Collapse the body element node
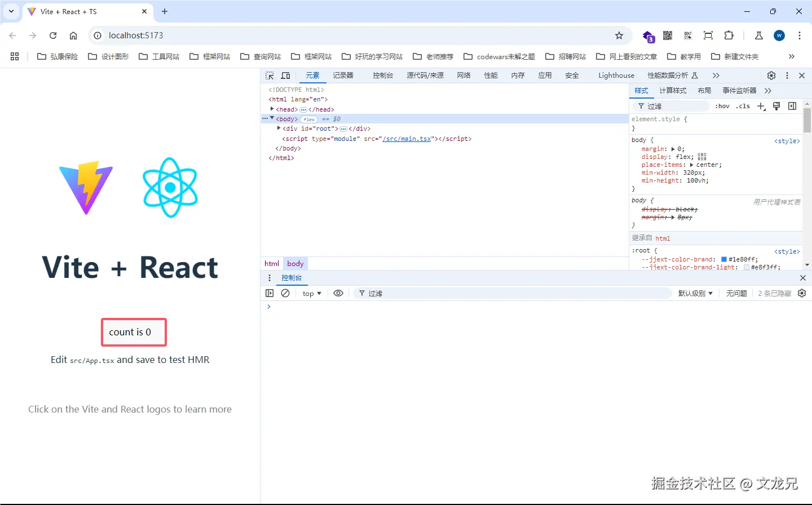This screenshot has height=505, width=812. (272, 119)
